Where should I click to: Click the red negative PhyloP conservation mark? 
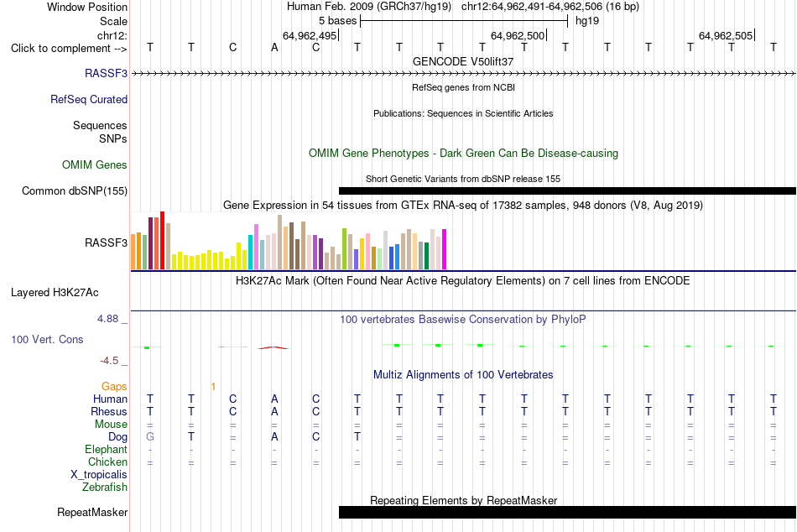coord(273,348)
